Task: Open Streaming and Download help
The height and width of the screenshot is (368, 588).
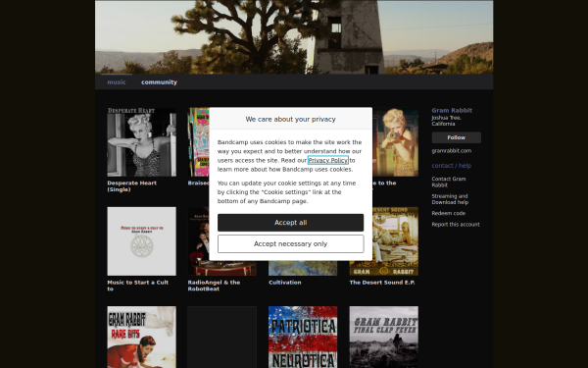Action: point(450,199)
